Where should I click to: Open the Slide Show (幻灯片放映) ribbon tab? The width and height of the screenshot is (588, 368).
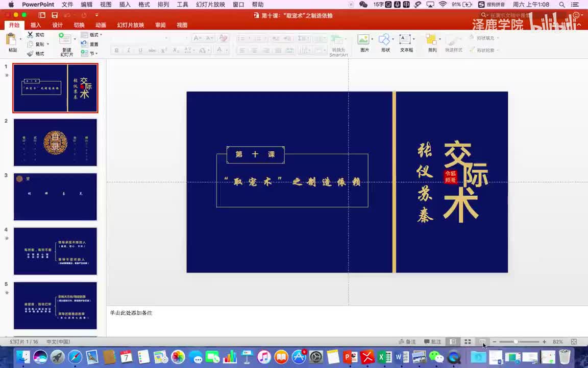click(x=131, y=25)
